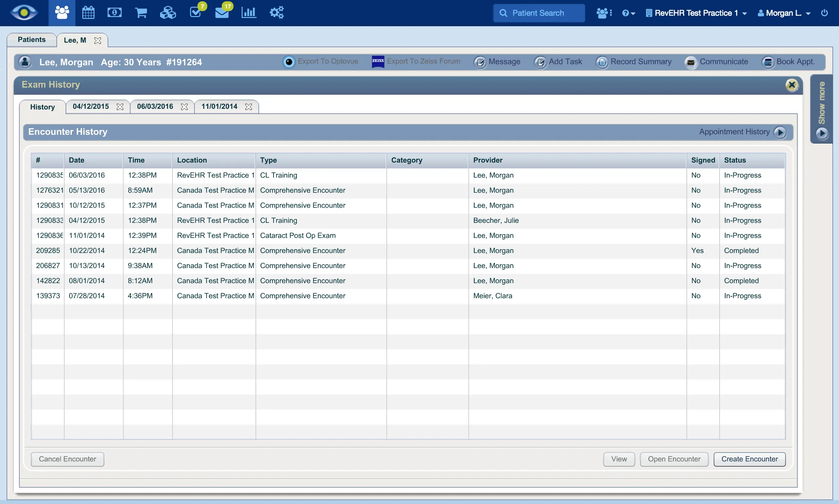Viewport: 839px width, 504px height.
Task: Click Appointment History in Encounter History header
Action: (x=734, y=132)
